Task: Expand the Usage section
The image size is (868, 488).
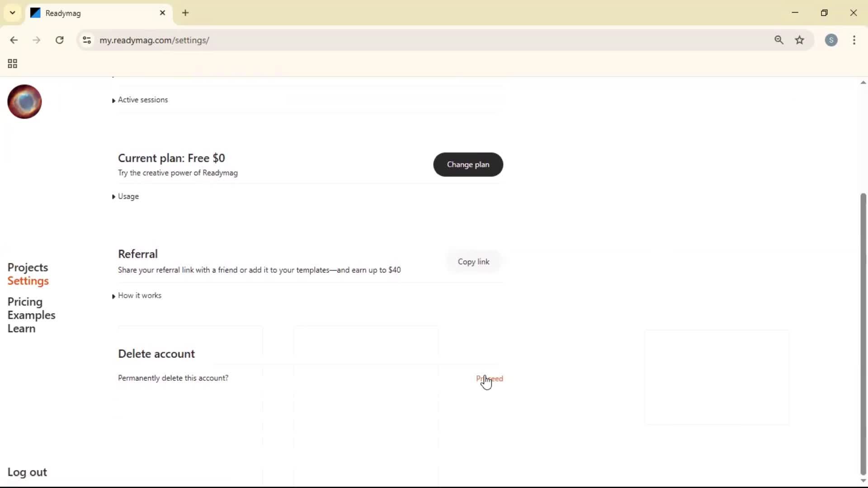Action: [x=128, y=197]
